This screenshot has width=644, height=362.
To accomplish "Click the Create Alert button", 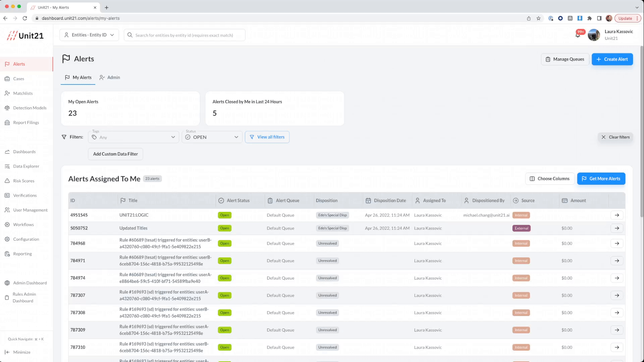I will (x=612, y=59).
